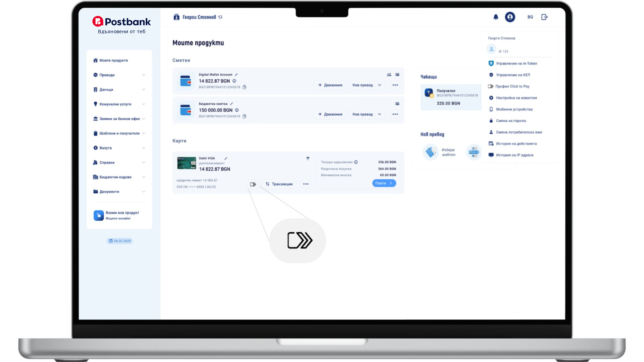Expand the Данъци menu
The width and height of the screenshot is (644, 362).
[x=119, y=89]
